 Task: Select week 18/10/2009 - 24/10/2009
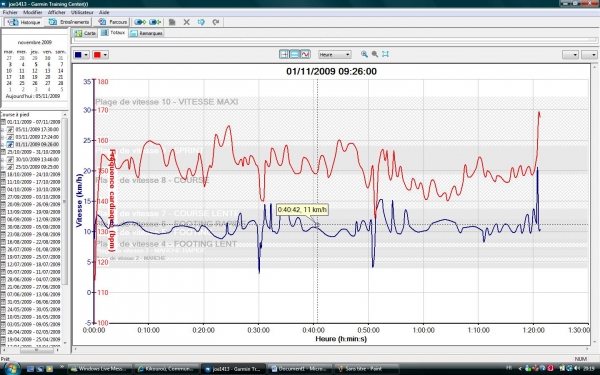pyautogui.click(x=34, y=174)
